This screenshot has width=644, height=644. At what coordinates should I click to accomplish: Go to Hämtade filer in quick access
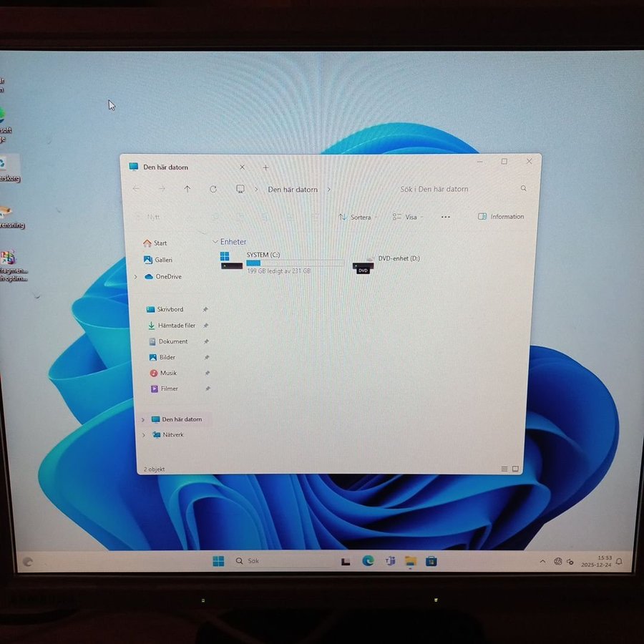click(175, 326)
